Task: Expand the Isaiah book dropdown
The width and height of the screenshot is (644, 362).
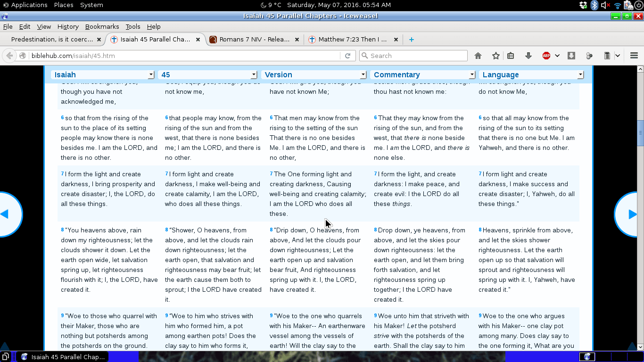Action: click(x=103, y=74)
